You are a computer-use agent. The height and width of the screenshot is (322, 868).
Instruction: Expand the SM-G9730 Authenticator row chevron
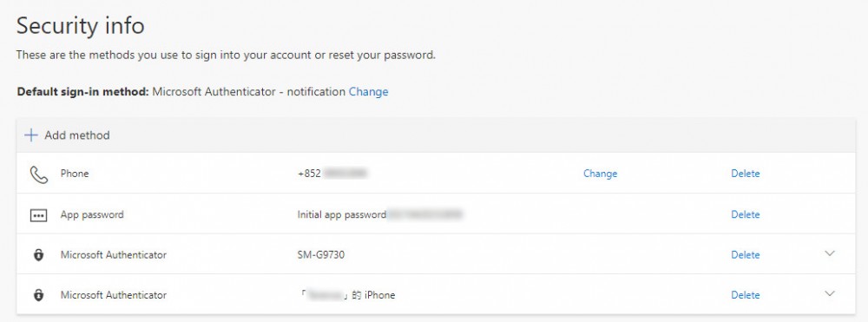pyautogui.click(x=829, y=253)
